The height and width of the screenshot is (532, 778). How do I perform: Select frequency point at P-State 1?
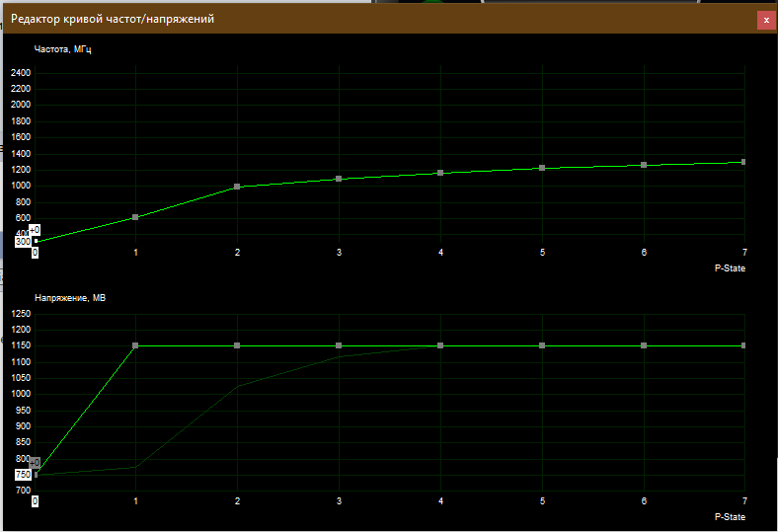tap(135, 217)
